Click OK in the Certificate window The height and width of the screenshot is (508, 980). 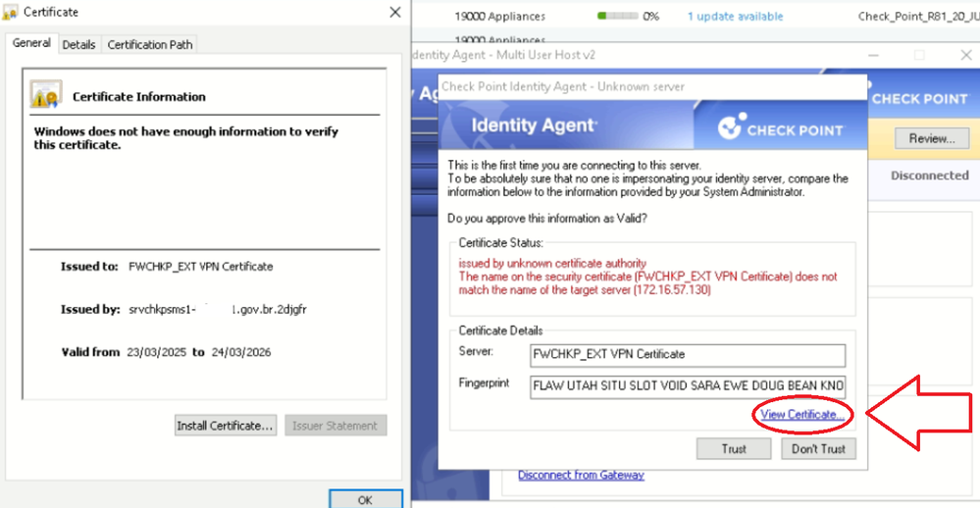(365, 499)
